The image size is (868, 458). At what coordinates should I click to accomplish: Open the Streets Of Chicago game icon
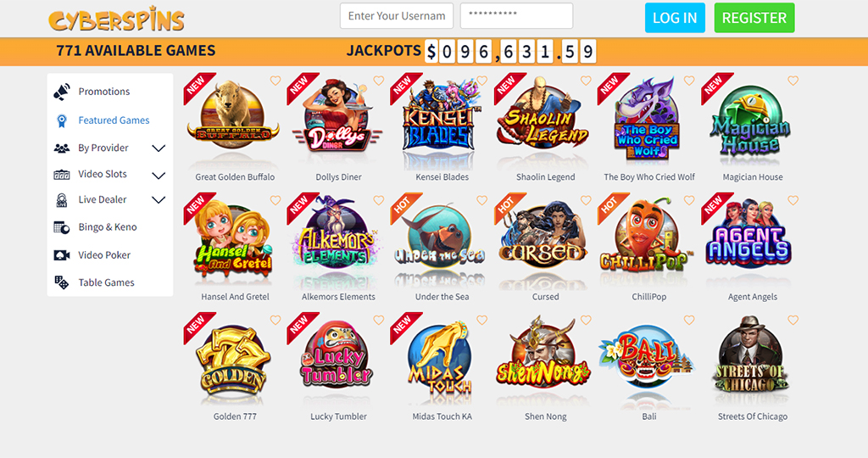point(751,358)
